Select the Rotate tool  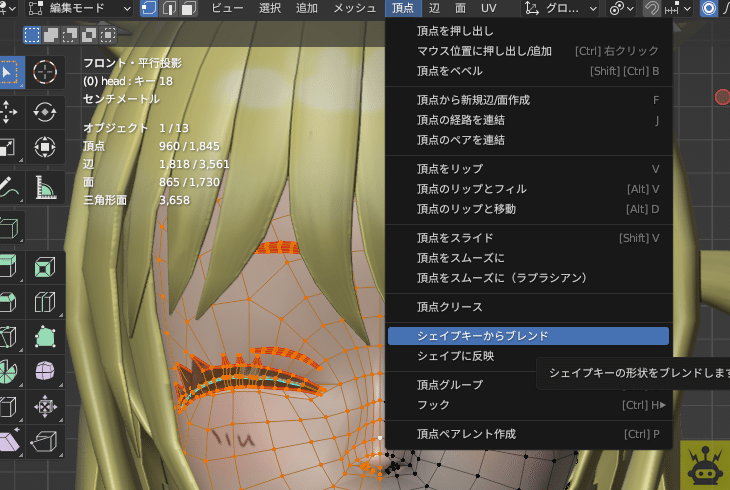click(45, 112)
